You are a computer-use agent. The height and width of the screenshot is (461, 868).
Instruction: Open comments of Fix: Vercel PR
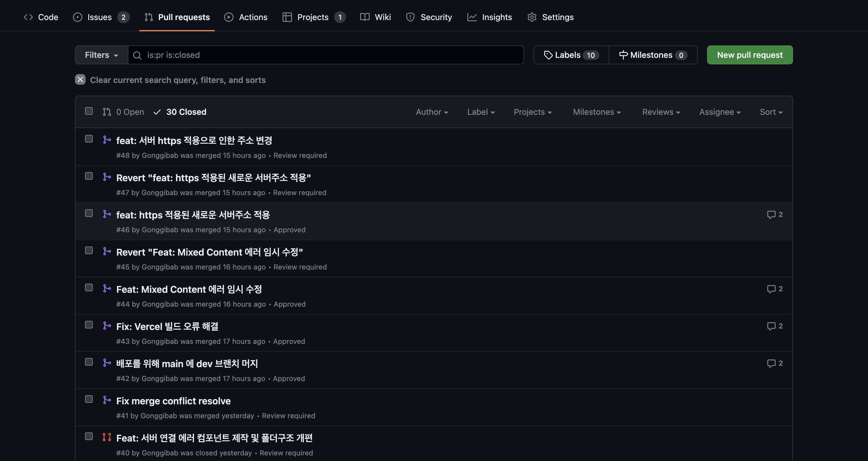(775, 326)
